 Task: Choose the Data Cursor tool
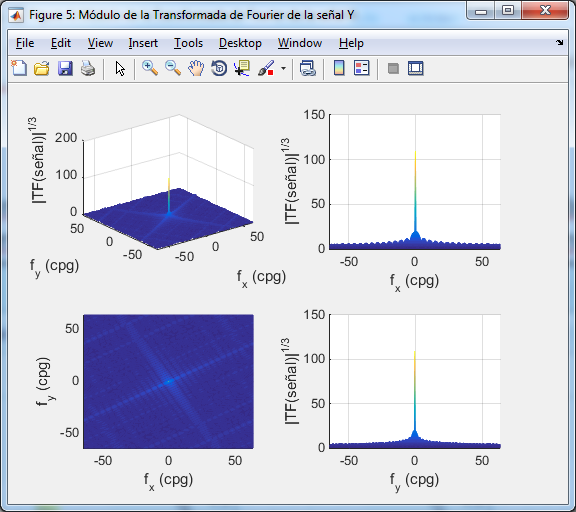(x=242, y=68)
